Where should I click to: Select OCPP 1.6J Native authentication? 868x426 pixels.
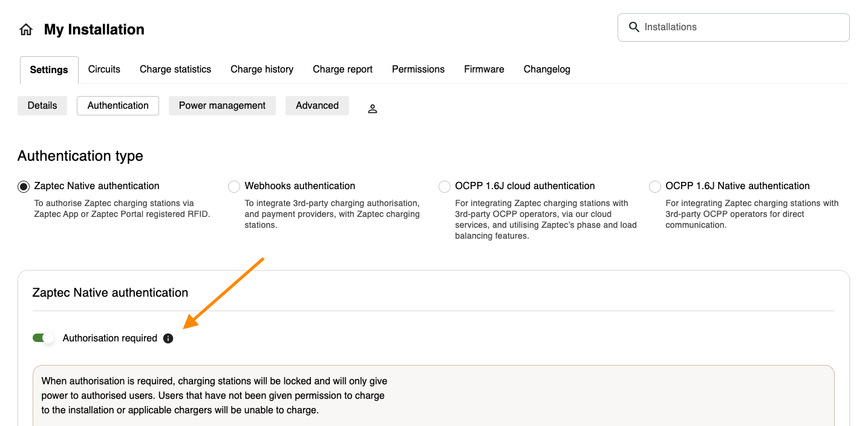[x=654, y=186]
